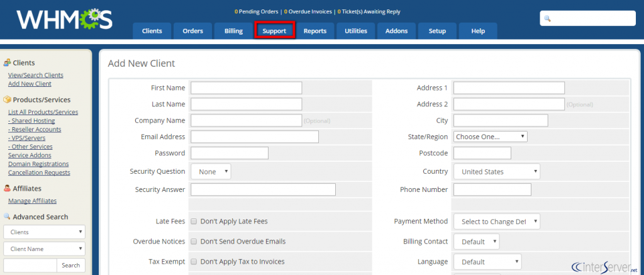Click the WHMCS logo
Screen dimensions: 644x275
64,20
